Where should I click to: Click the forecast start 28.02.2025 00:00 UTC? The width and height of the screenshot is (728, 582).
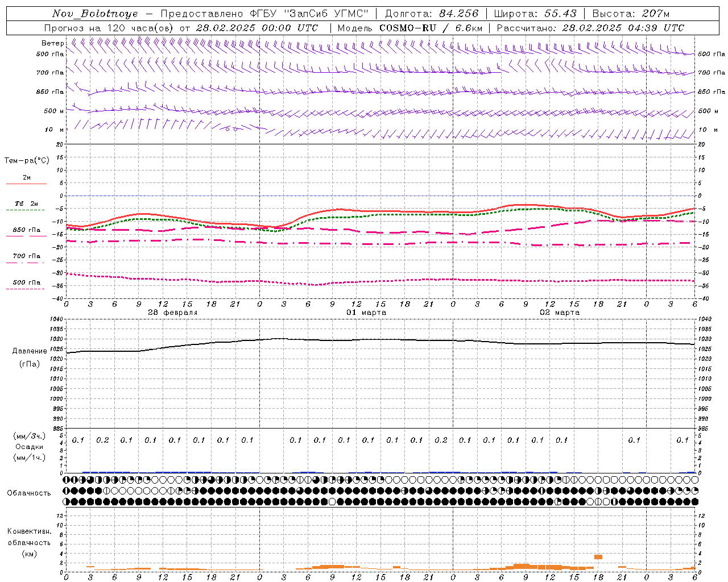[257, 28]
